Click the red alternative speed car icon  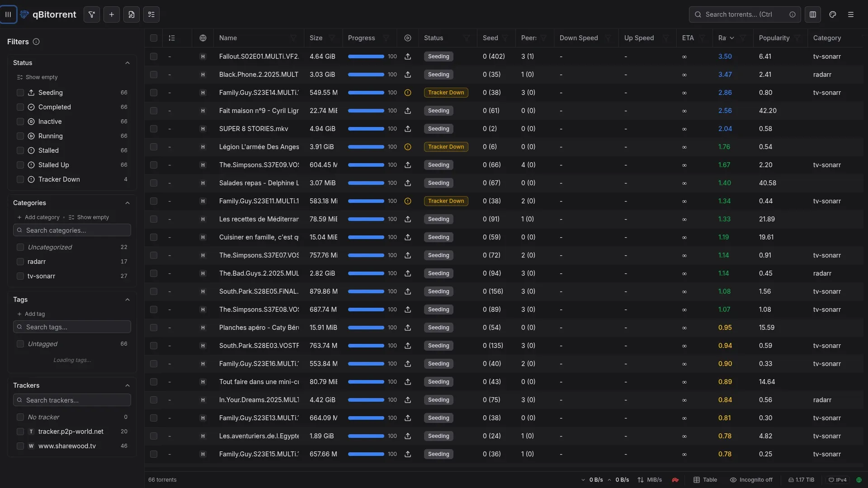point(675,480)
